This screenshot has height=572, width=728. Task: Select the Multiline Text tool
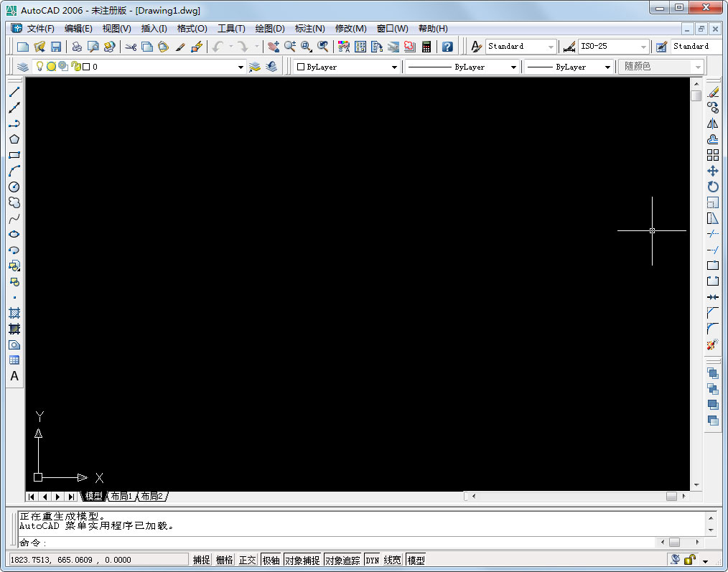14,376
